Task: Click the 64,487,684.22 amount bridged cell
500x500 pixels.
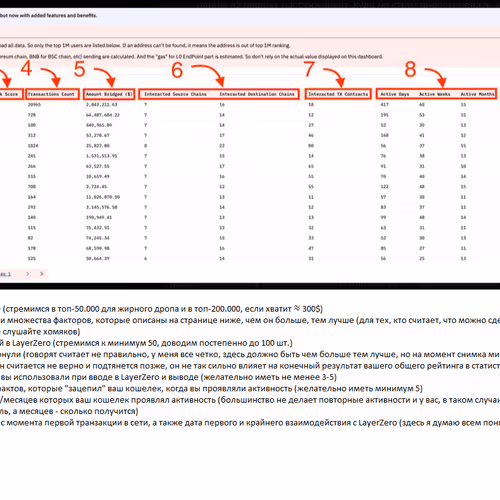Action: click(103, 115)
